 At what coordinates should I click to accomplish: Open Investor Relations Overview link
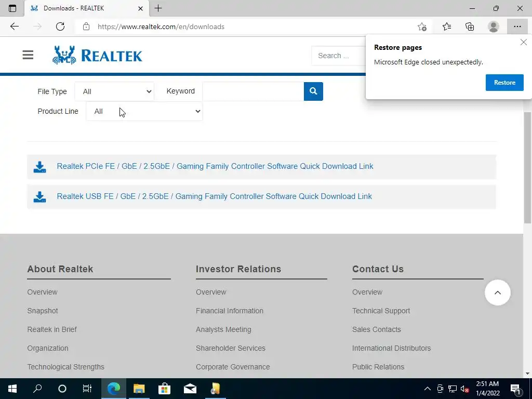pyautogui.click(x=211, y=292)
